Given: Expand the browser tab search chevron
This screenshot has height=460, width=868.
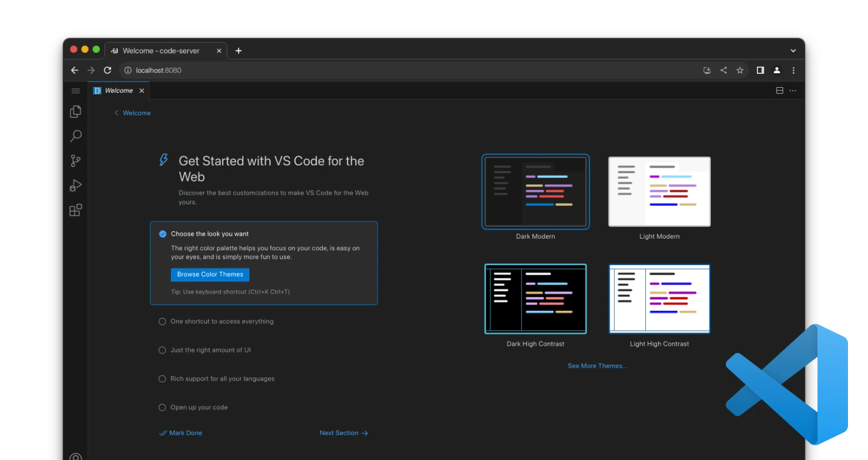Looking at the screenshot, I should pyautogui.click(x=793, y=50).
